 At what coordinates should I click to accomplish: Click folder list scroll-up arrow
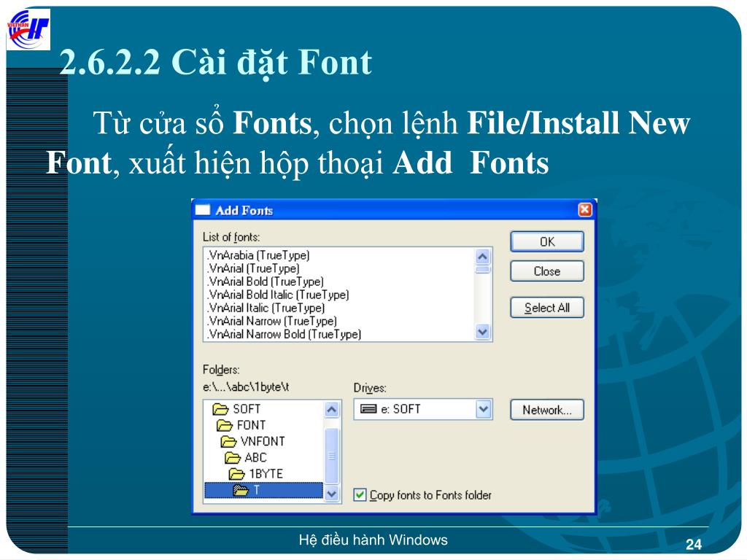coord(332,410)
